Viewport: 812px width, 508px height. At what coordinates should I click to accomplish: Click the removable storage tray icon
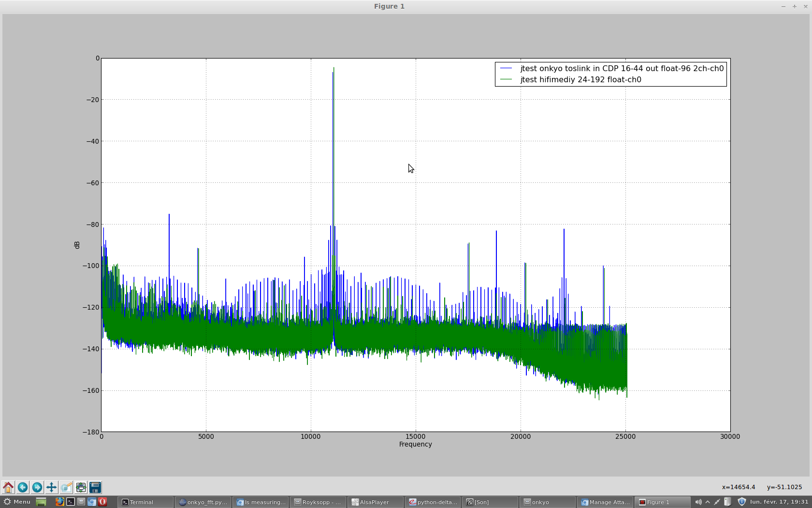[x=727, y=502]
